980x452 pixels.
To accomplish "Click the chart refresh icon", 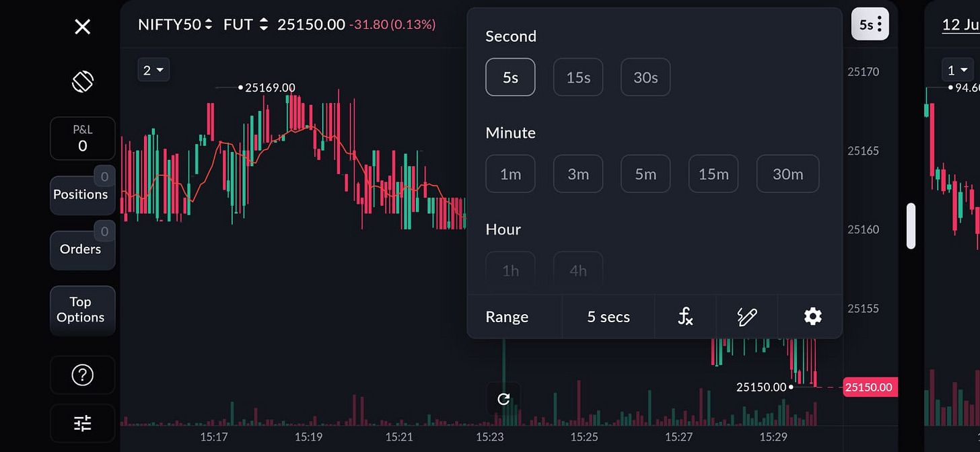I will [503, 399].
